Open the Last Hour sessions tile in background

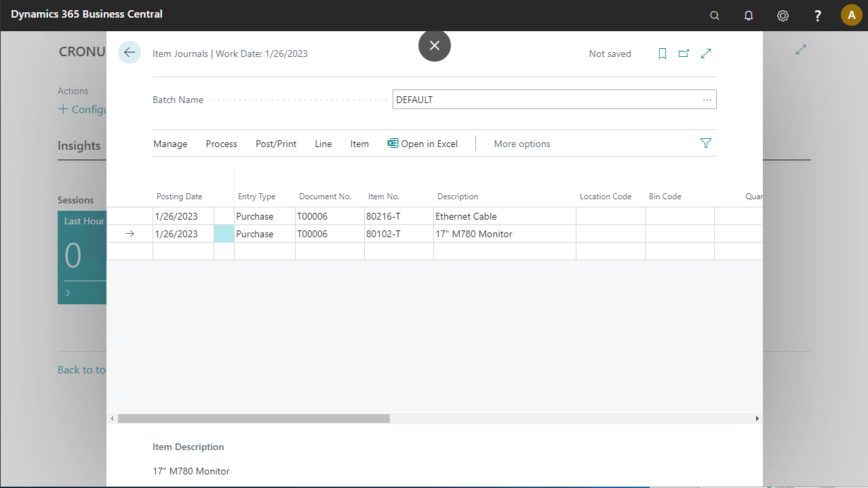(x=82, y=257)
